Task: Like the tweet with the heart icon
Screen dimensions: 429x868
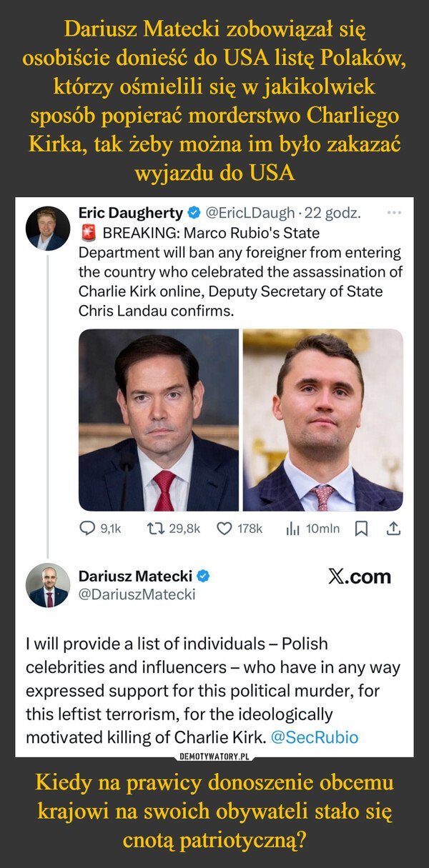Action: click(x=224, y=529)
